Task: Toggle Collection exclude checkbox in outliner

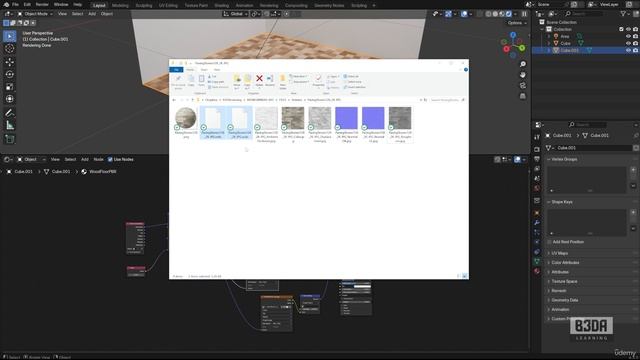Action: click(x=621, y=29)
